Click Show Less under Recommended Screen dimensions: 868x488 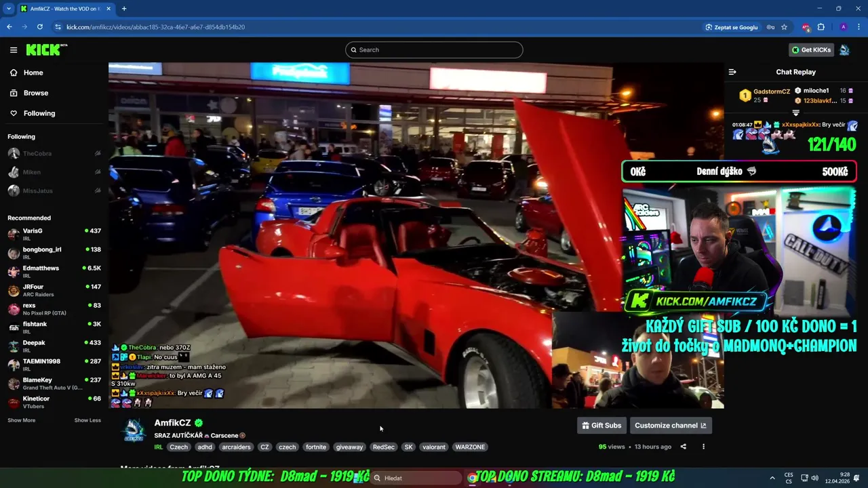(x=87, y=420)
